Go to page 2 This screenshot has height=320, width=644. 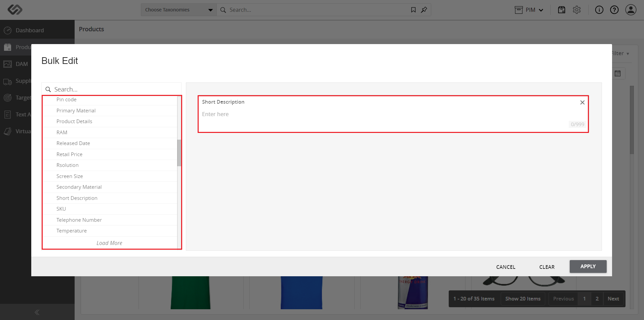point(597,299)
